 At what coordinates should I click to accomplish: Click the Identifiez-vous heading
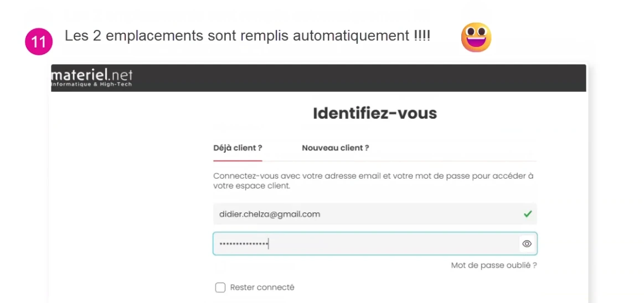tap(374, 113)
